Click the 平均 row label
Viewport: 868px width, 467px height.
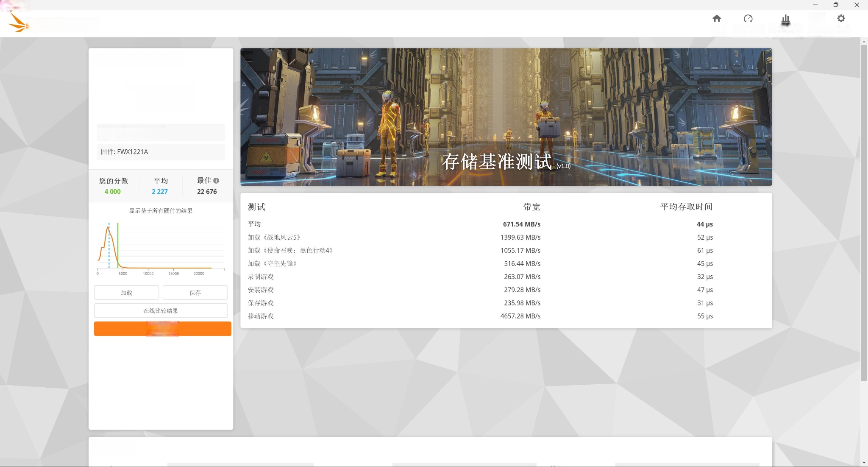click(254, 224)
